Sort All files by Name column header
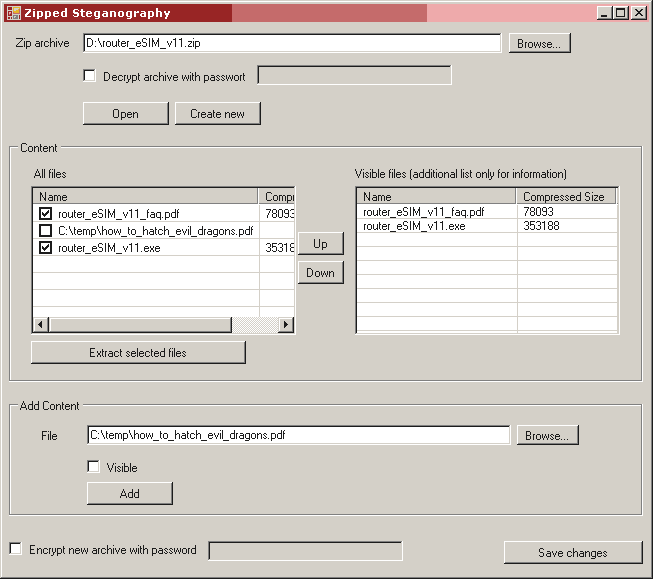This screenshot has width=653, height=579. [x=145, y=196]
